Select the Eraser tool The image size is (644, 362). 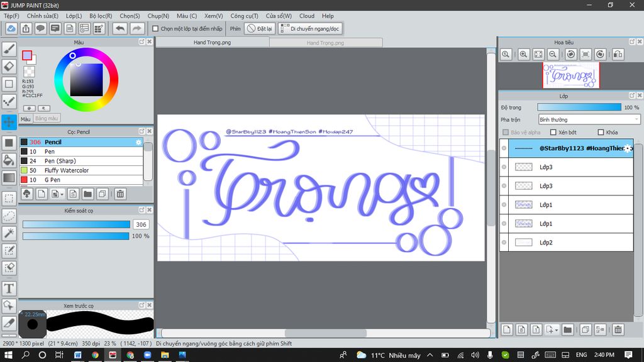click(9, 66)
